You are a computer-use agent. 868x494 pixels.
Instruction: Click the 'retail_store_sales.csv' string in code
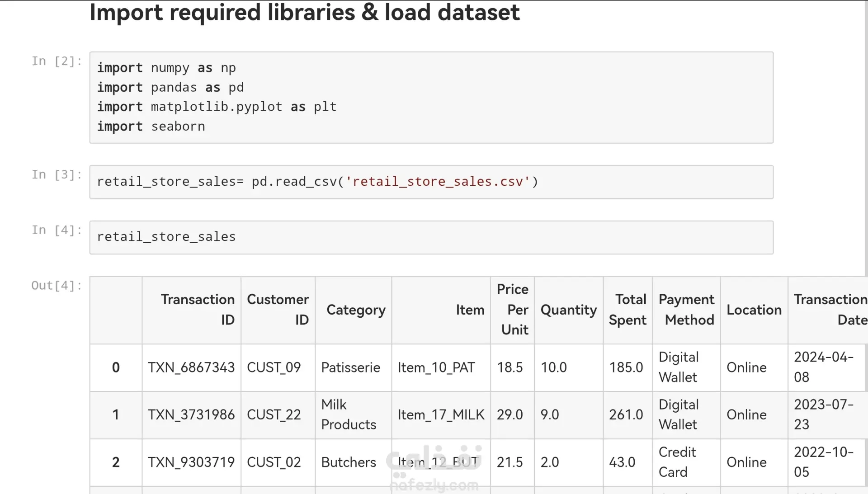click(438, 182)
